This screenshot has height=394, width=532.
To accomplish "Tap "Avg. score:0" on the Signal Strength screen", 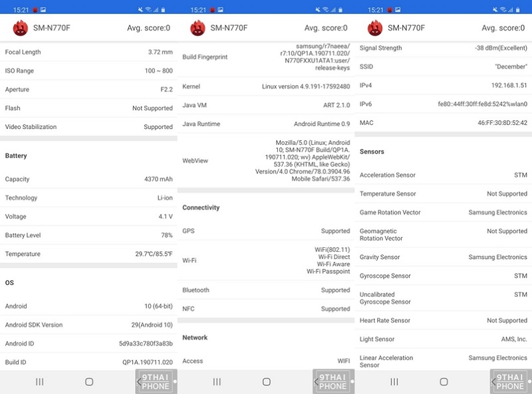I will point(503,28).
